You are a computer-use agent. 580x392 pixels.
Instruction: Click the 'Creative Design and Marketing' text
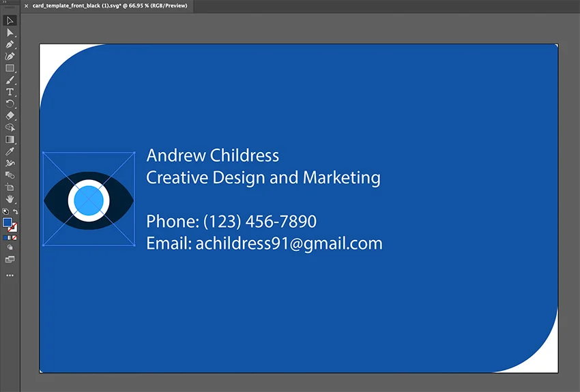click(x=263, y=177)
